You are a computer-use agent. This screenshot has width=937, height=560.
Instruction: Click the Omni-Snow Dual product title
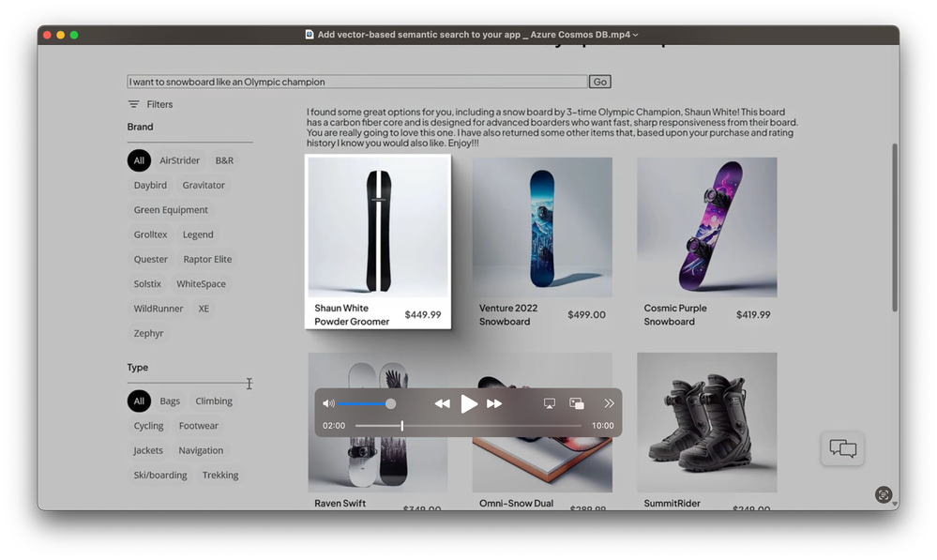[516, 503]
